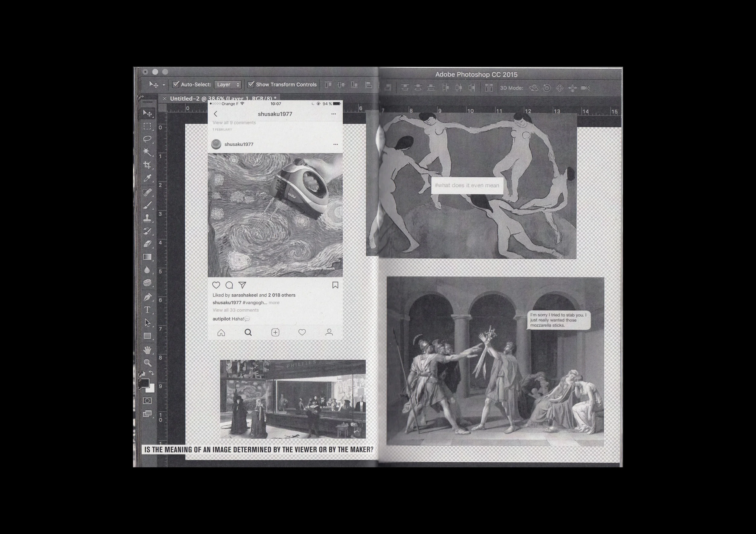This screenshot has width=756, height=534.
Task: Select the Pen tool
Action: click(x=147, y=297)
